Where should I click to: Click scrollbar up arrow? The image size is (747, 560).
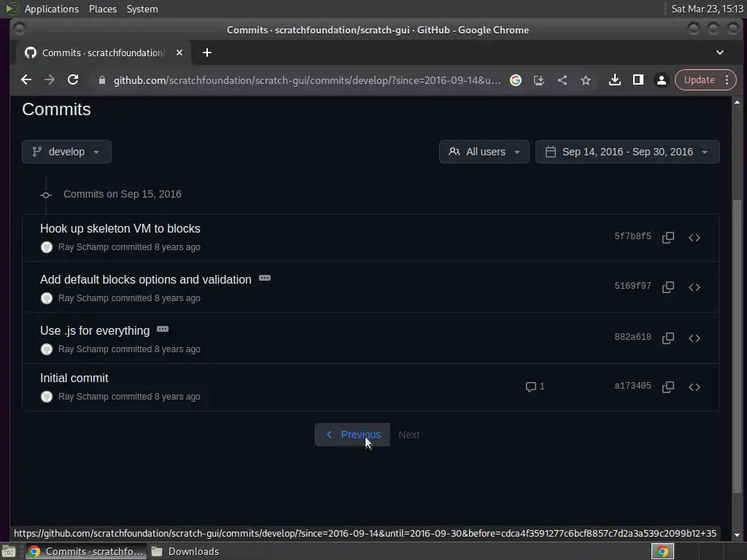(x=737, y=102)
